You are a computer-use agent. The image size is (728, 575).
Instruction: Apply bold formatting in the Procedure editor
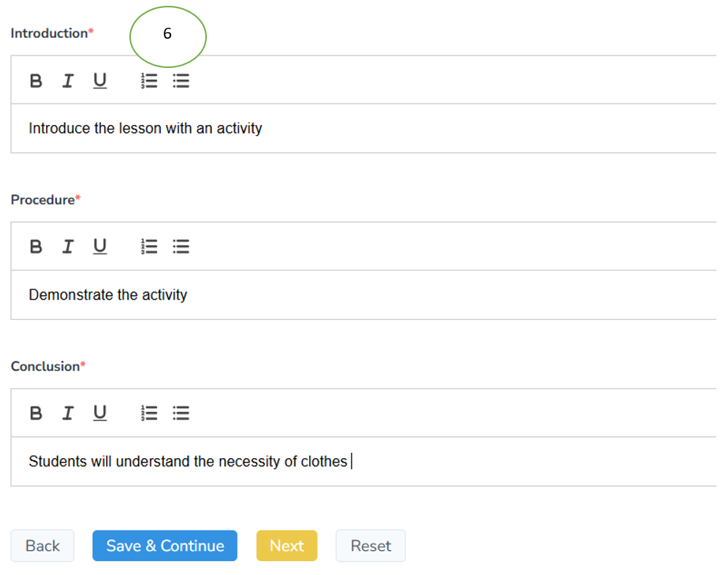point(36,246)
